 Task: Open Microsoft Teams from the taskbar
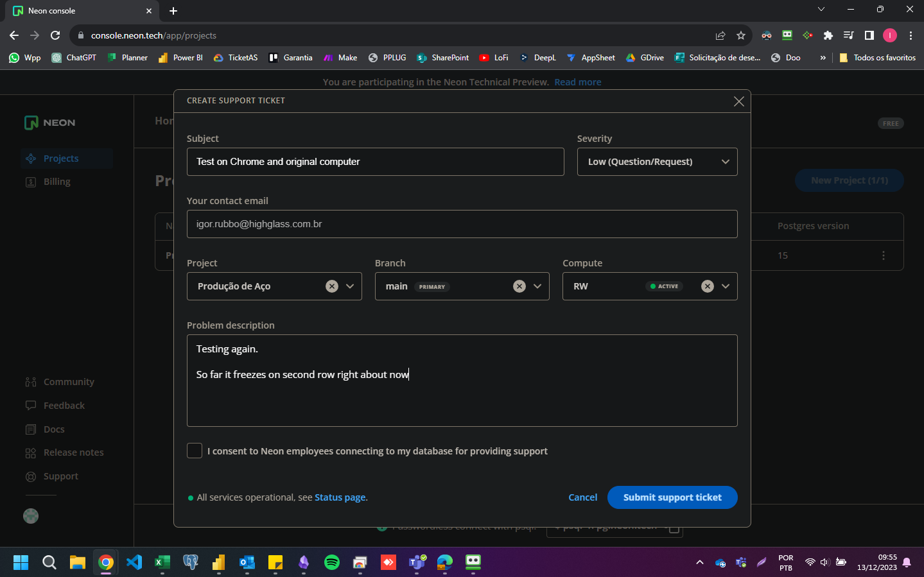click(x=417, y=563)
